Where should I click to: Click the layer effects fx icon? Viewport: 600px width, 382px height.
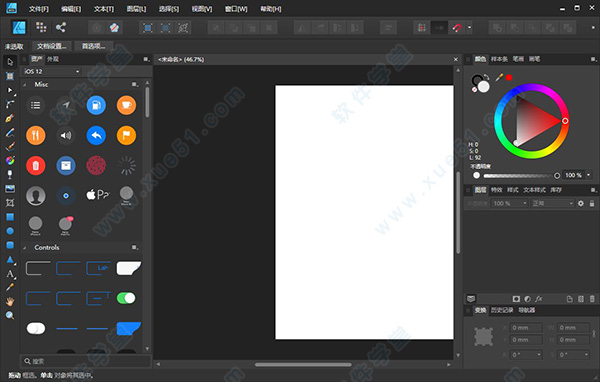539,299
